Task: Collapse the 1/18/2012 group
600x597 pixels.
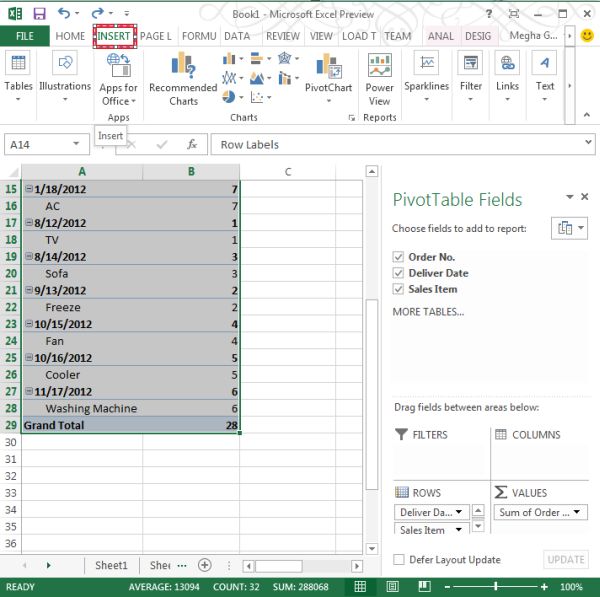Action: coord(29,188)
